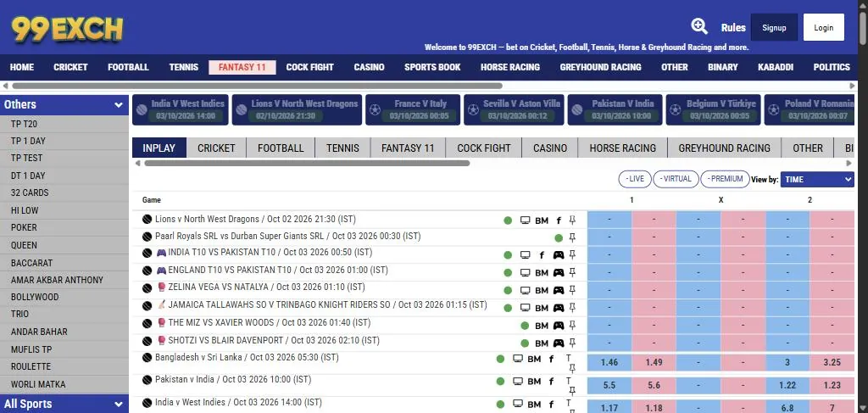Select the INPLAY tab
Image resolution: width=868 pixels, height=413 pixels.
pyautogui.click(x=159, y=148)
